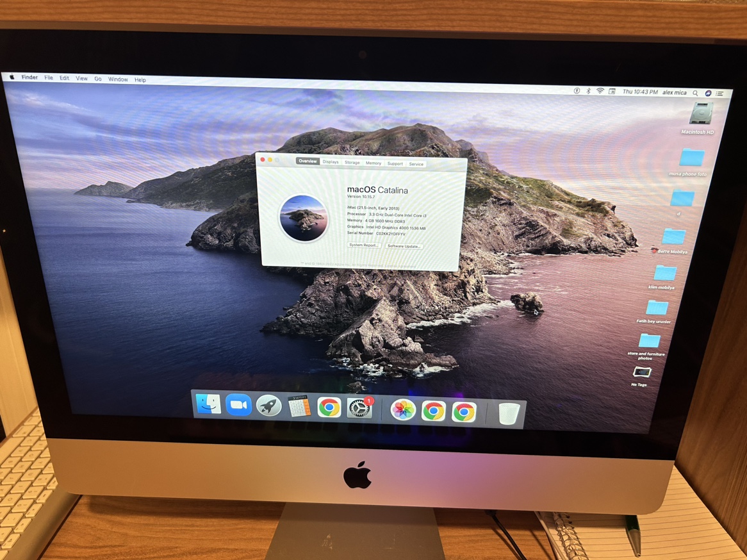The height and width of the screenshot is (560, 747).
Task: Click the Software Update button
Action: tap(404, 246)
